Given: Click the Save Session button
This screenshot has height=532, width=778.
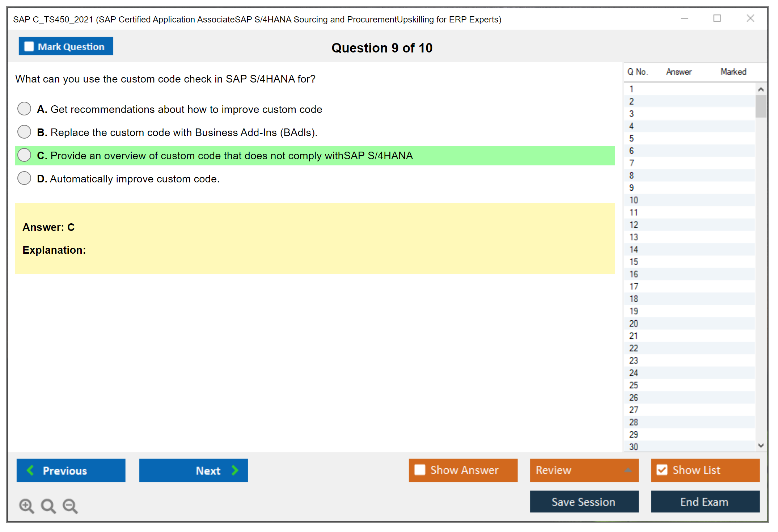Looking at the screenshot, I should pyautogui.click(x=584, y=502).
